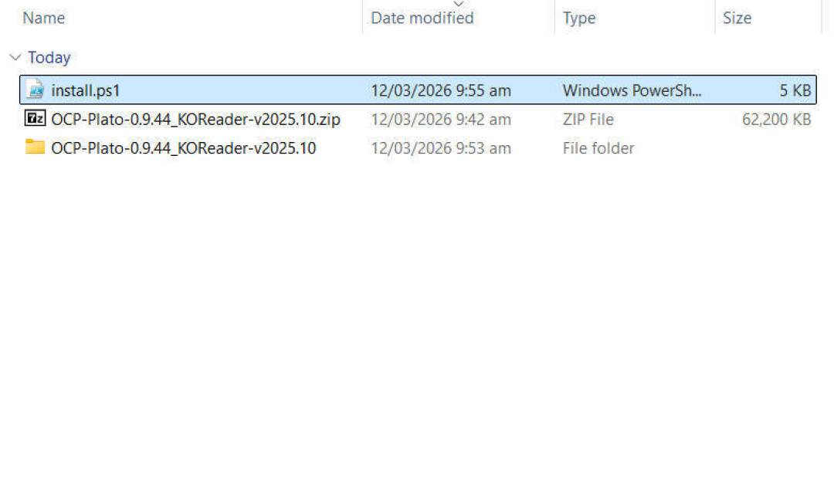
Task: Sort by the Size column header
Action: (737, 18)
